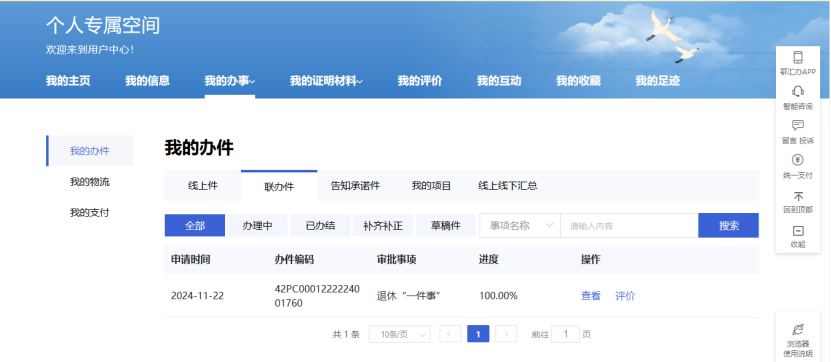831x362 pixels.
Task: Click the 办件编码 42PC0001222224001760 cell
Action: pos(317,296)
